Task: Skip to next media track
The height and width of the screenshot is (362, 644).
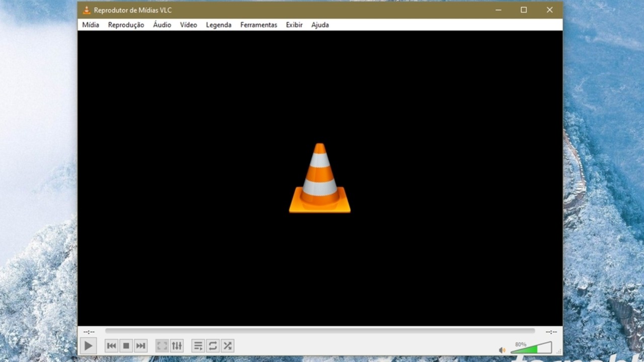Action: click(x=141, y=346)
